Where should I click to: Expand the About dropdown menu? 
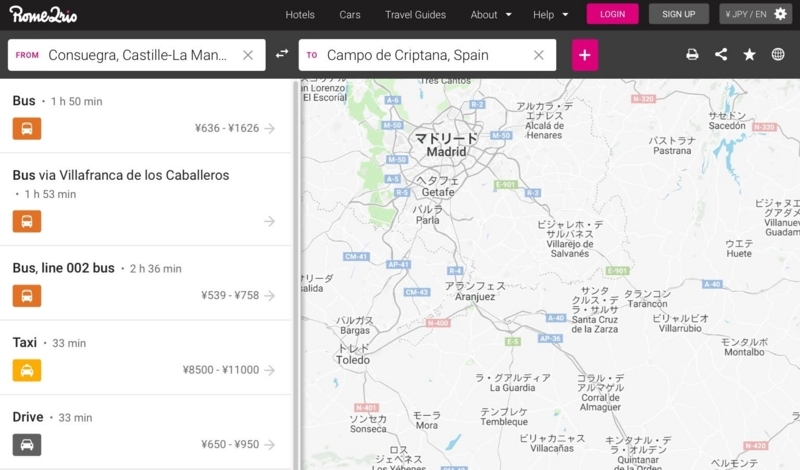click(x=491, y=15)
